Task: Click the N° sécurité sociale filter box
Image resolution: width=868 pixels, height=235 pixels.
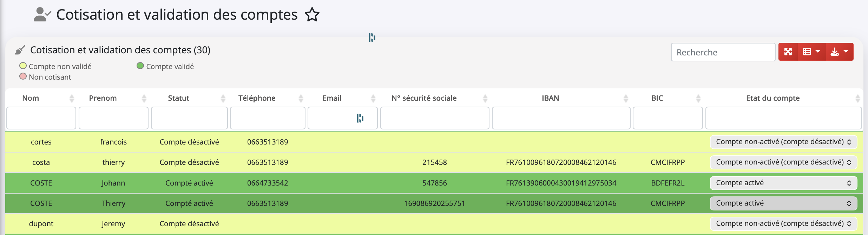Action: coord(434,118)
